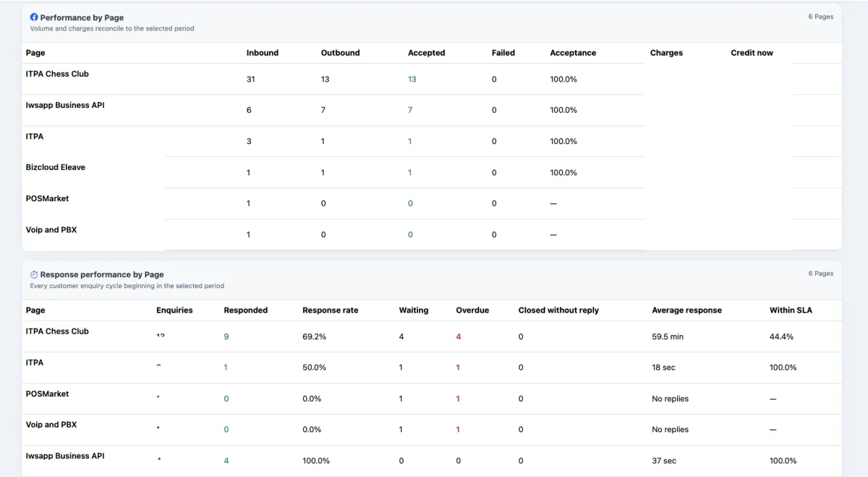This screenshot has width=868, height=477.
Task: Click average response "37 sec"
Action: click(664, 461)
